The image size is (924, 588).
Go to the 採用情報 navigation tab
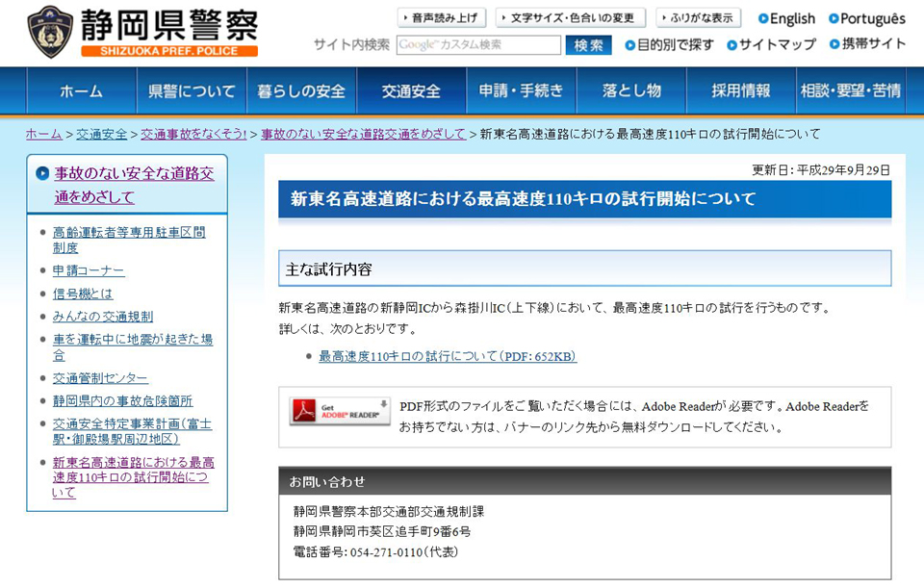pos(741,91)
